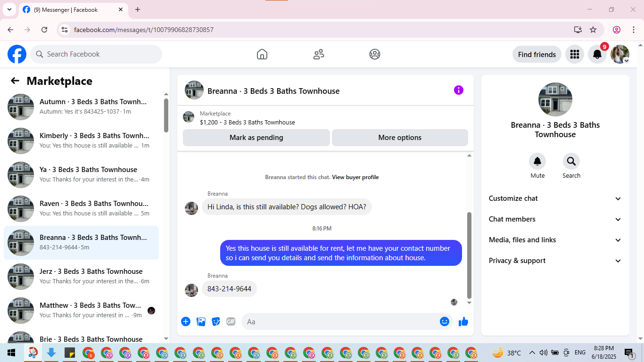Open the Windows notification center

(x=628, y=353)
